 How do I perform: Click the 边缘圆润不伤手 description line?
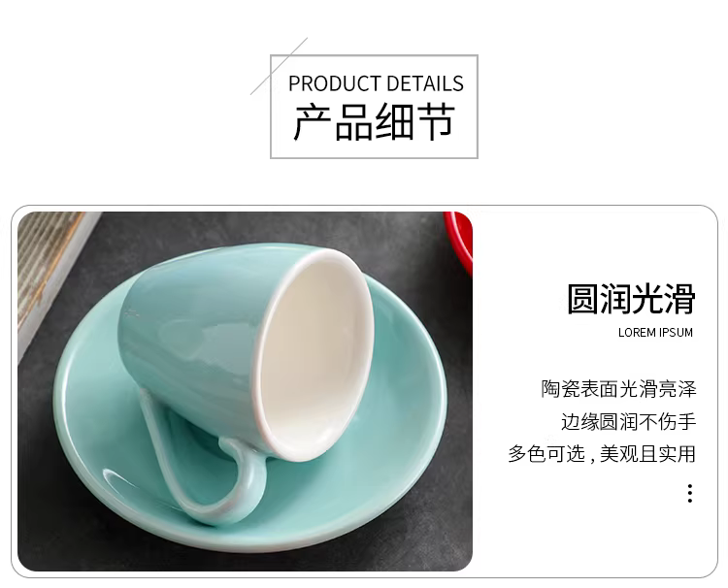(629, 421)
